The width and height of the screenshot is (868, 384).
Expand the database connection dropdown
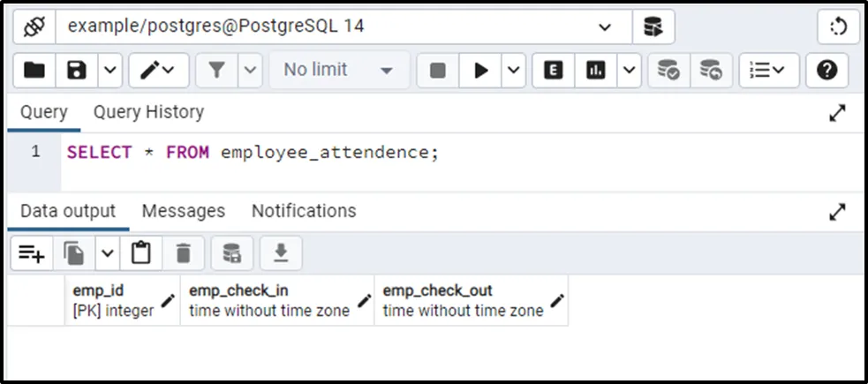pyautogui.click(x=605, y=27)
